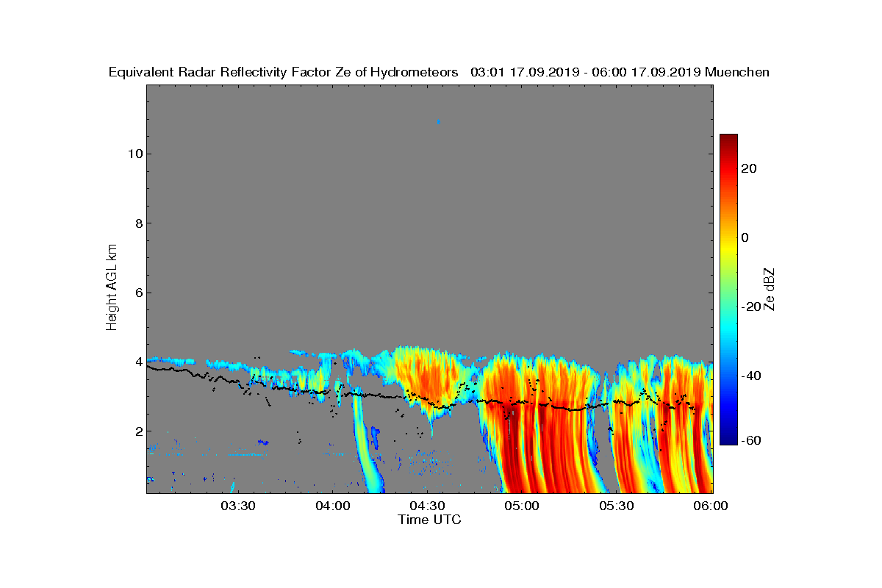Click the 05:30 time tick label

click(617, 506)
